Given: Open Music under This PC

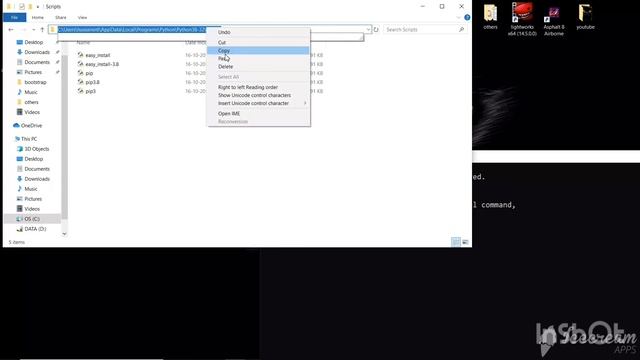Looking at the screenshot, I should (x=31, y=189).
